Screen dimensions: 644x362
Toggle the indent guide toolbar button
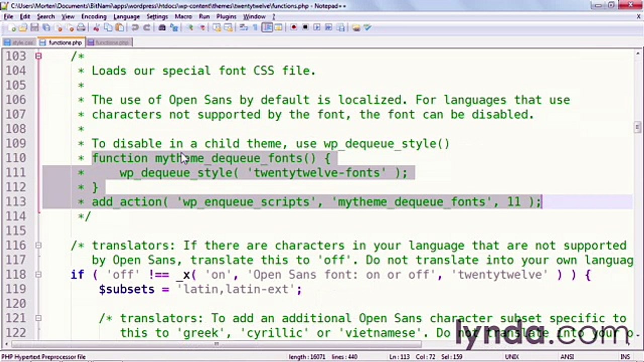[x=267, y=28]
